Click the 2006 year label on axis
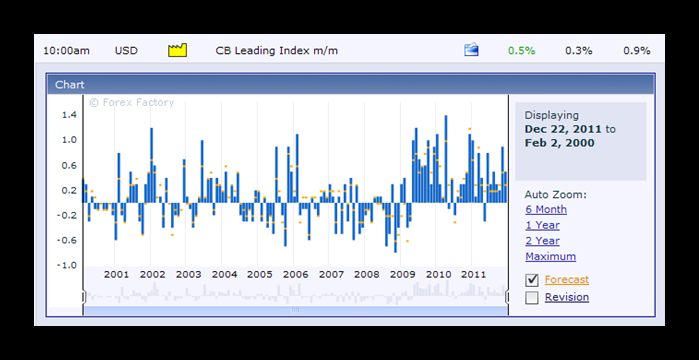Image resolution: width=699 pixels, height=360 pixels. tap(296, 274)
